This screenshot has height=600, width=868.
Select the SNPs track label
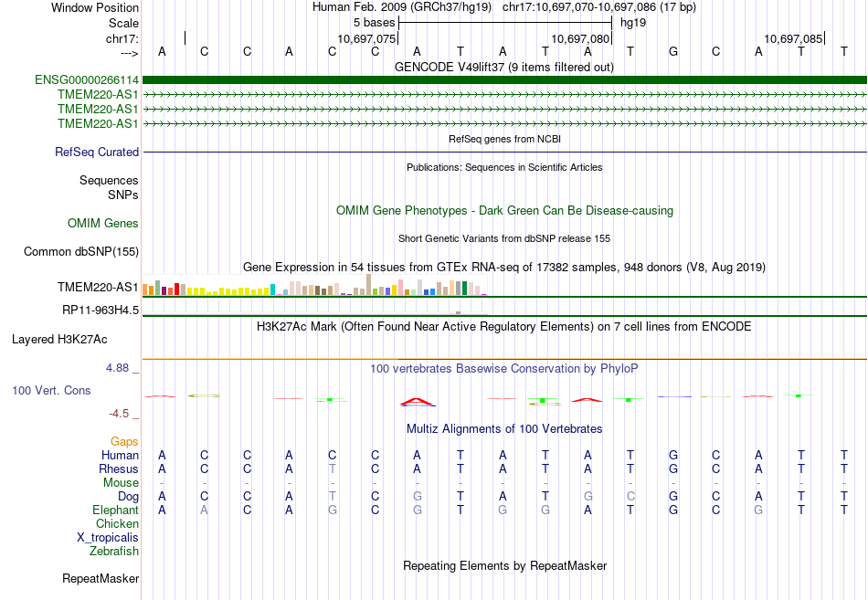pyautogui.click(x=123, y=195)
